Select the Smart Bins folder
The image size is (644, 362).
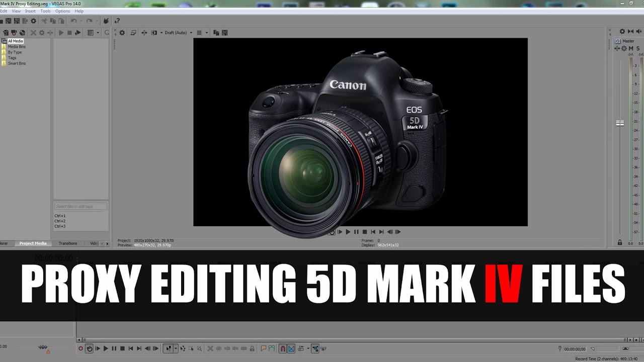coord(17,63)
